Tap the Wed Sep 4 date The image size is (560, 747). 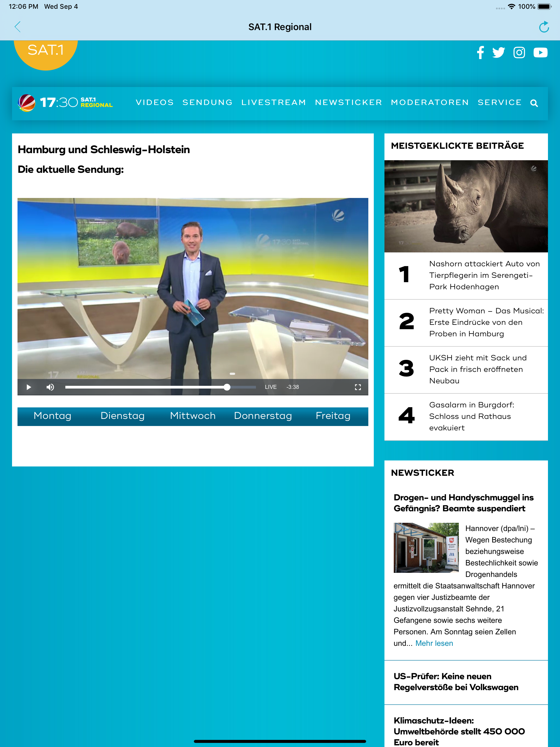61,6
